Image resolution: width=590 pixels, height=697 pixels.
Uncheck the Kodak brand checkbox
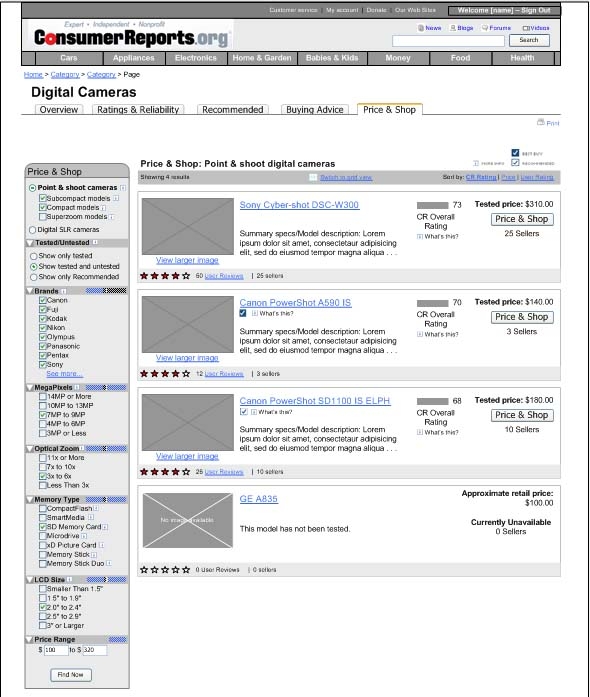[43, 319]
